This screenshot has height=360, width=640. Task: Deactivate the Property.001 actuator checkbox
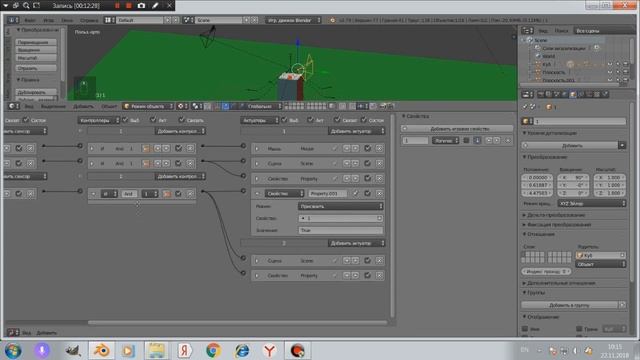click(x=368, y=193)
